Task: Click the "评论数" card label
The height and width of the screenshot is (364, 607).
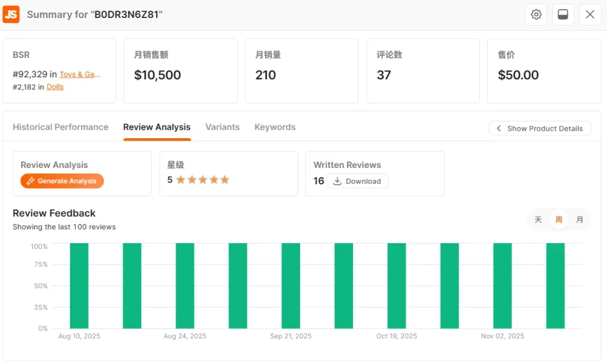Action: tap(389, 55)
